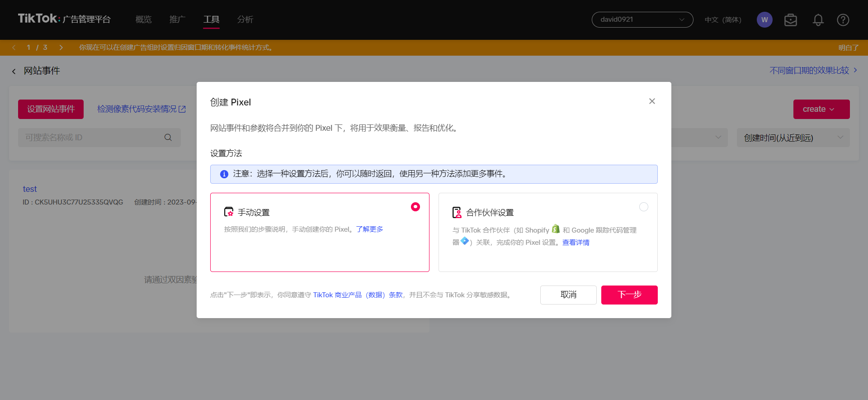Viewport: 868px width, 400px height.
Task: Close the 创建 Pixel dialog
Action: pyautogui.click(x=652, y=101)
